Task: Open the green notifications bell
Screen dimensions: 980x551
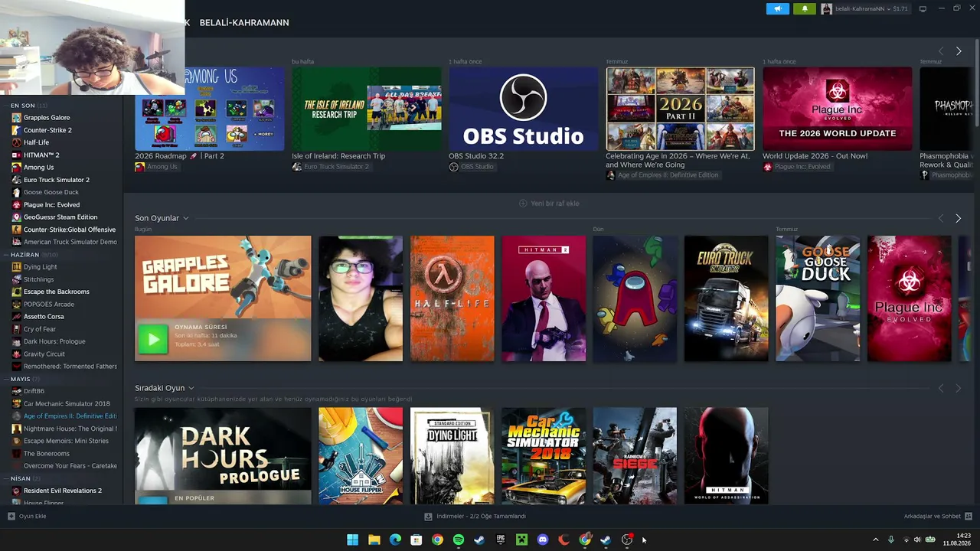Action: (x=804, y=9)
